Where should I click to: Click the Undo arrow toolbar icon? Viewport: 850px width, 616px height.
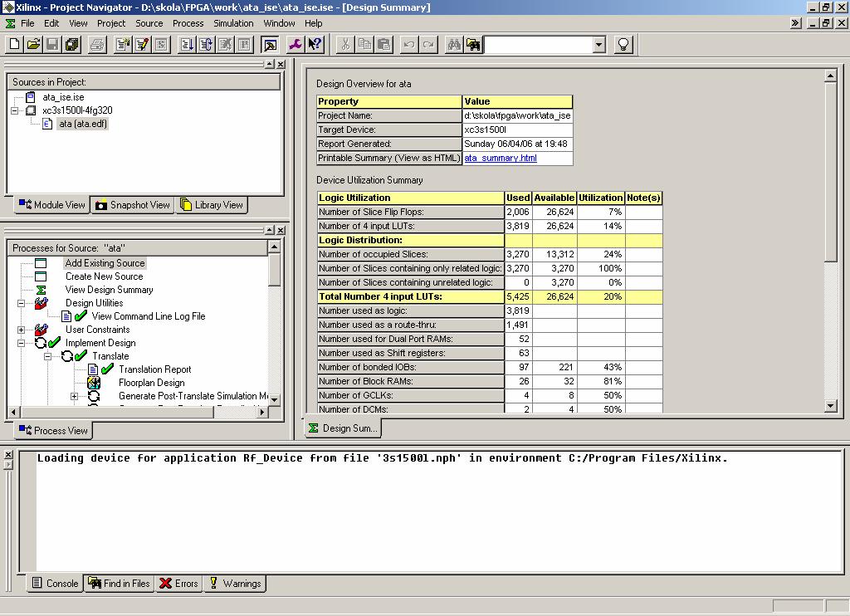click(x=409, y=45)
